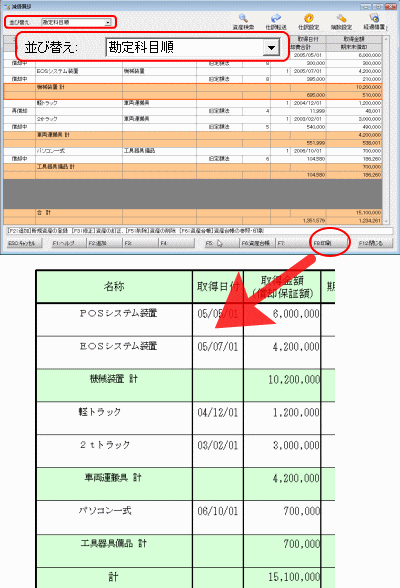
Task: Click 10,200,000 in the printed report
Action: (x=294, y=380)
